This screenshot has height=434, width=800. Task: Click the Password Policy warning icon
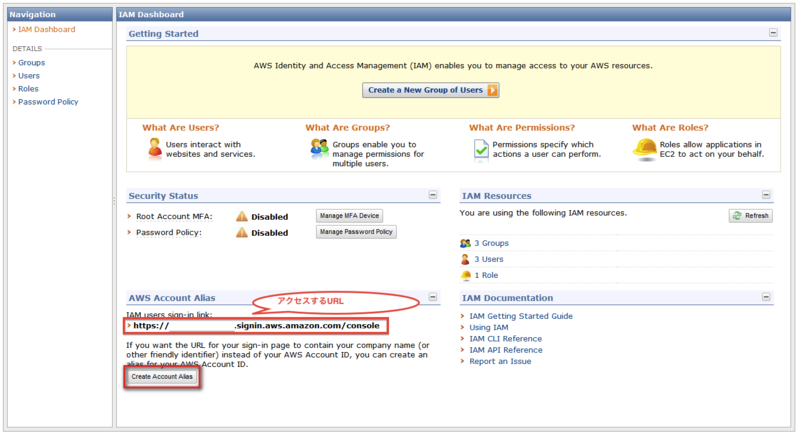(x=242, y=233)
